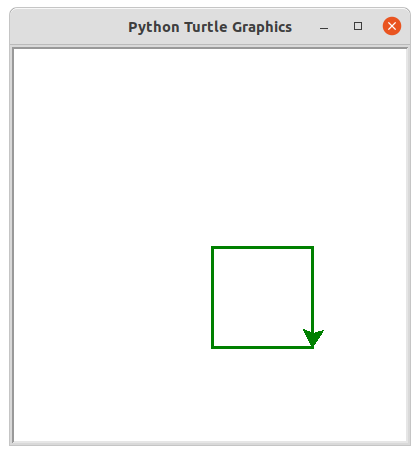This screenshot has width=420, height=455.
Task: Close the Python Turtle Graphics window
Action: click(392, 26)
